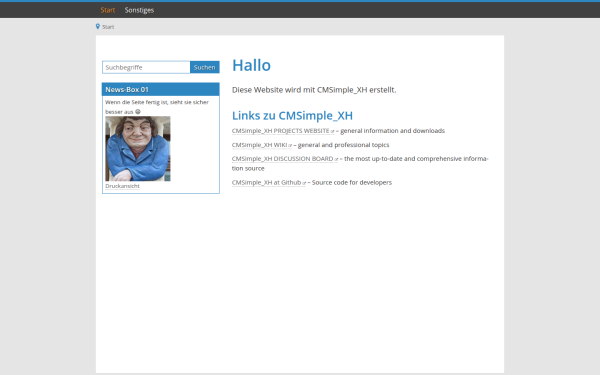Open the CMSimple_XH WIKI link
Viewport: 600px width, 375px height.
point(262,145)
